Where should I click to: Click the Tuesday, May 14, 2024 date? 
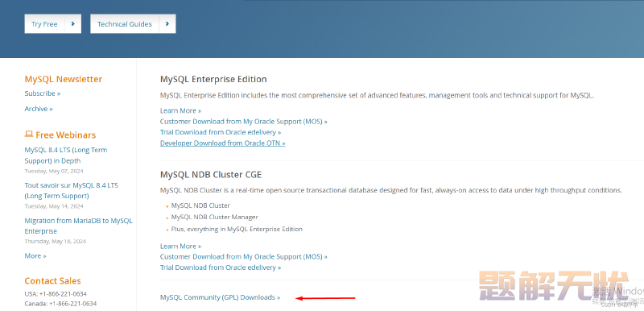(54, 205)
